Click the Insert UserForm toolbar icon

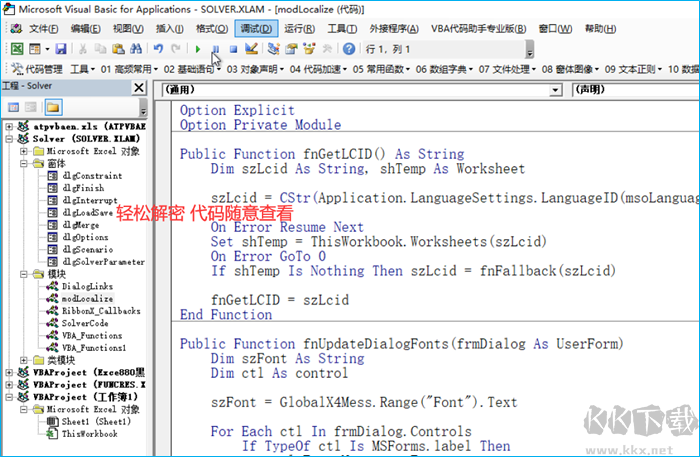[34, 49]
